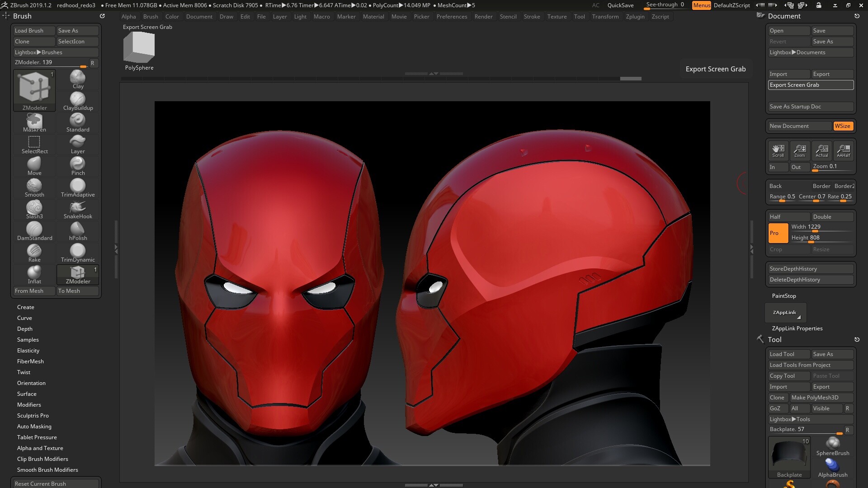Pick the Standard brush icon
Image resolution: width=868 pixels, height=488 pixels.
point(78,123)
